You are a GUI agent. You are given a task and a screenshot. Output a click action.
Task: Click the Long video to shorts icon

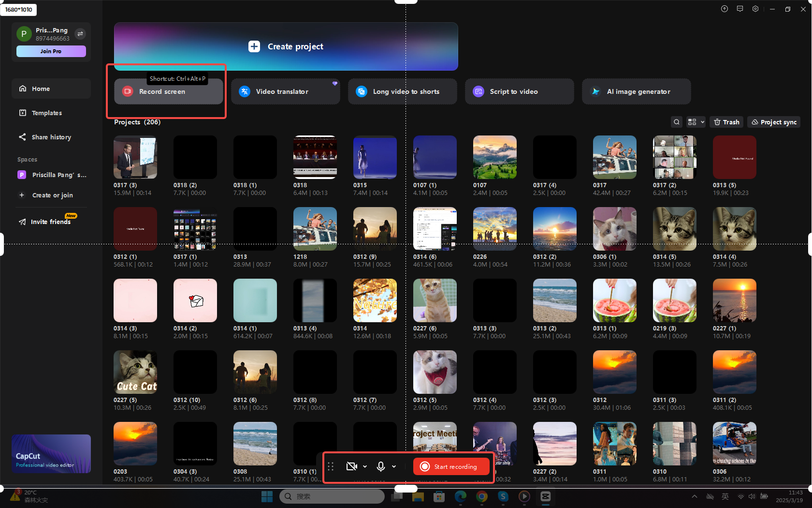coord(362,91)
